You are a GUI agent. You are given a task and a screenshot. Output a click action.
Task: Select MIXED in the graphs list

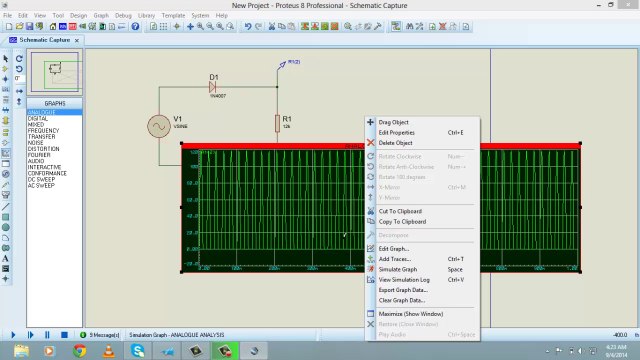point(36,124)
